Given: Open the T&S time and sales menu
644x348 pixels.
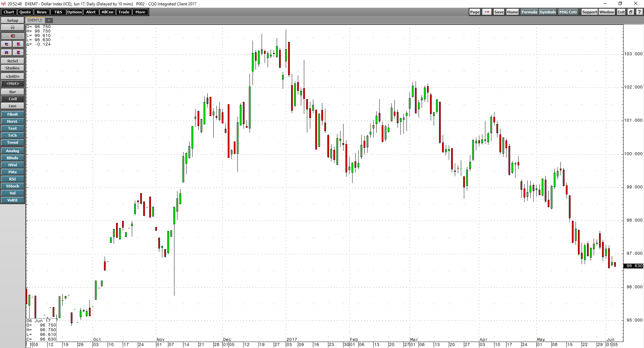Looking at the screenshot, I should [58, 12].
